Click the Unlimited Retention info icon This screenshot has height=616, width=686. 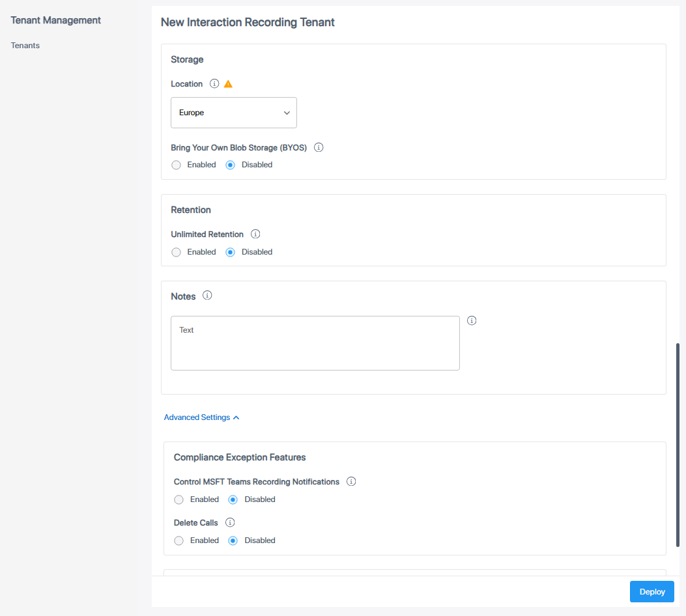pyautogui.click(x=255, y=234)
